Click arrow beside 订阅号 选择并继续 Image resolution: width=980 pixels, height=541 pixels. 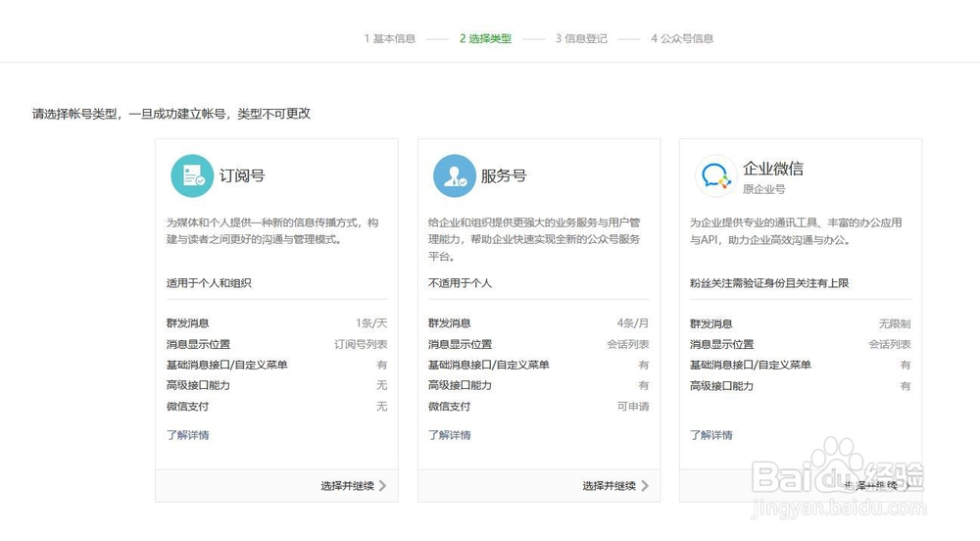(x=383, y=485)
